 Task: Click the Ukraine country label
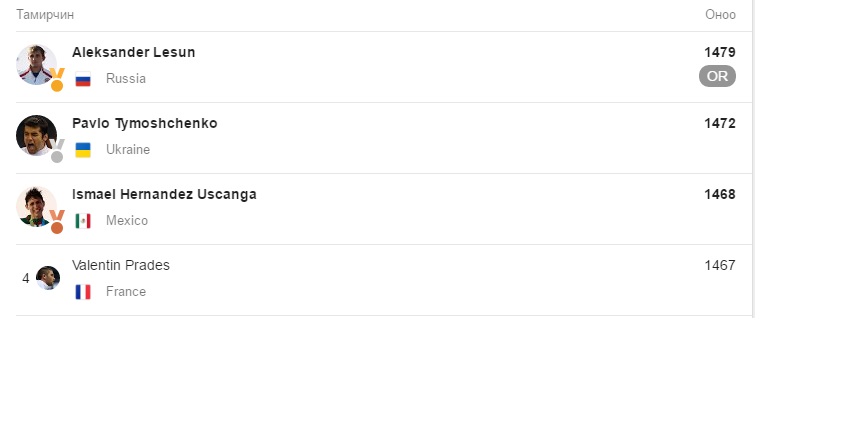click(x=128, y=150)
